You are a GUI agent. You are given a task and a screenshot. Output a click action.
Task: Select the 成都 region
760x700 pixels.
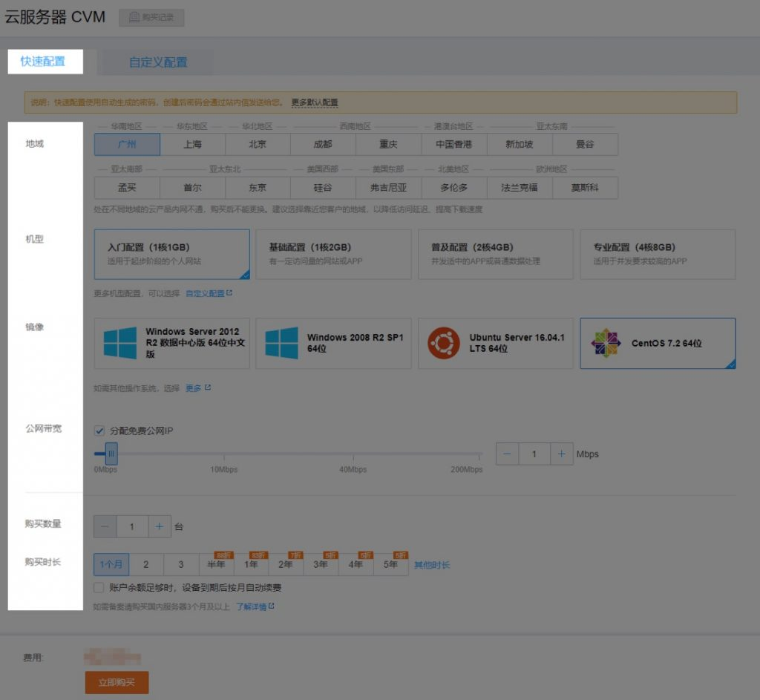pyautogui.click(x=324, y=145)
